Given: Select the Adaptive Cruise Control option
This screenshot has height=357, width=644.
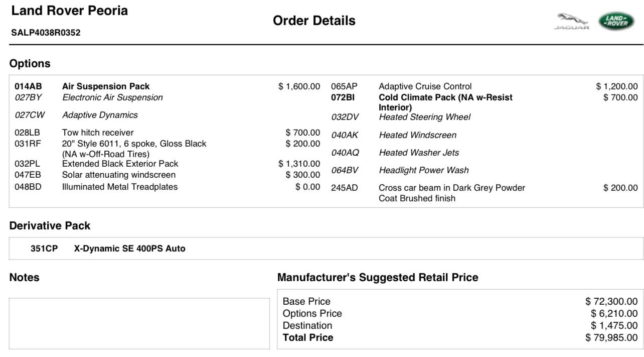Looking at the screenshot, I should (x=425, y=86).
